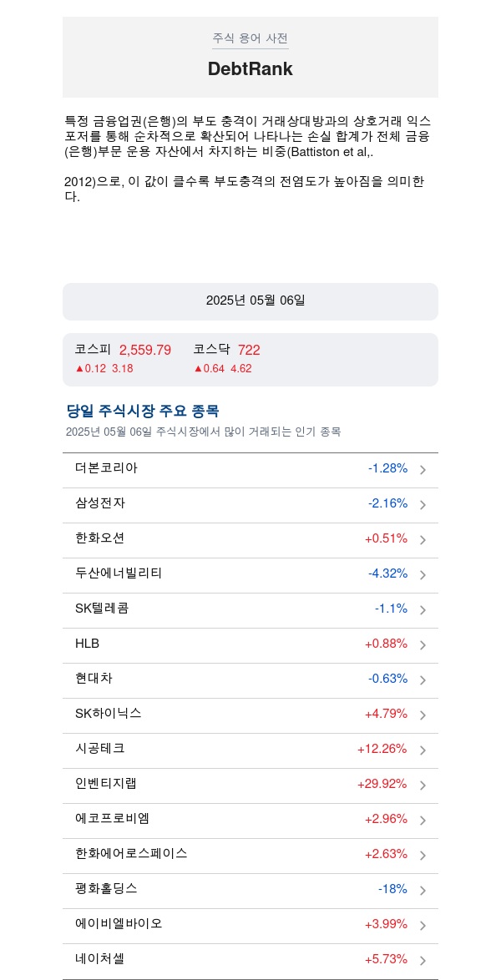Click the arrow icon for 한화오션
Image resolution: width=501 pixels, height=980 pixels.
point(423,540)
